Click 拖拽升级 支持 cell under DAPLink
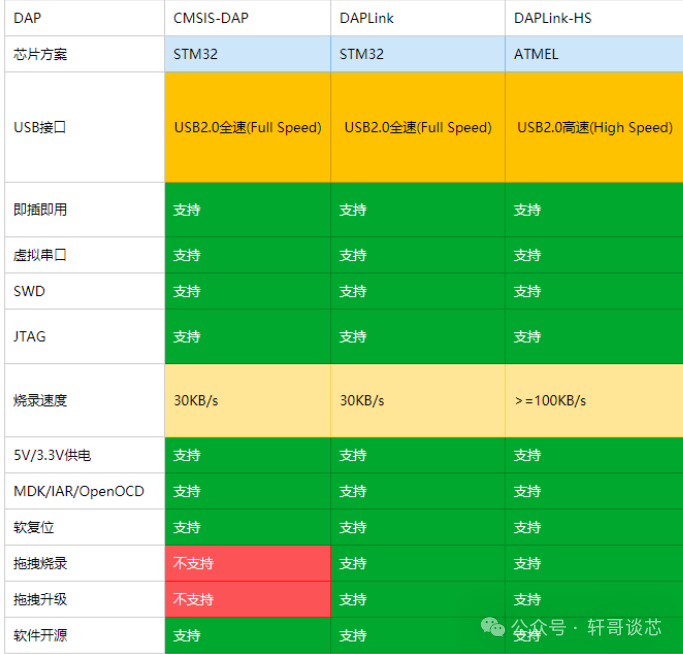 coord(418,600)
